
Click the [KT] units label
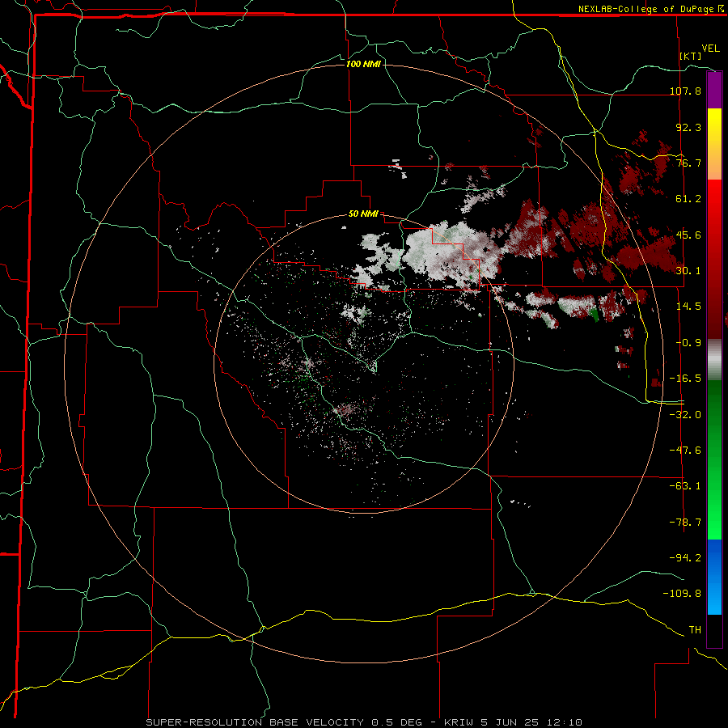[691, 56]
